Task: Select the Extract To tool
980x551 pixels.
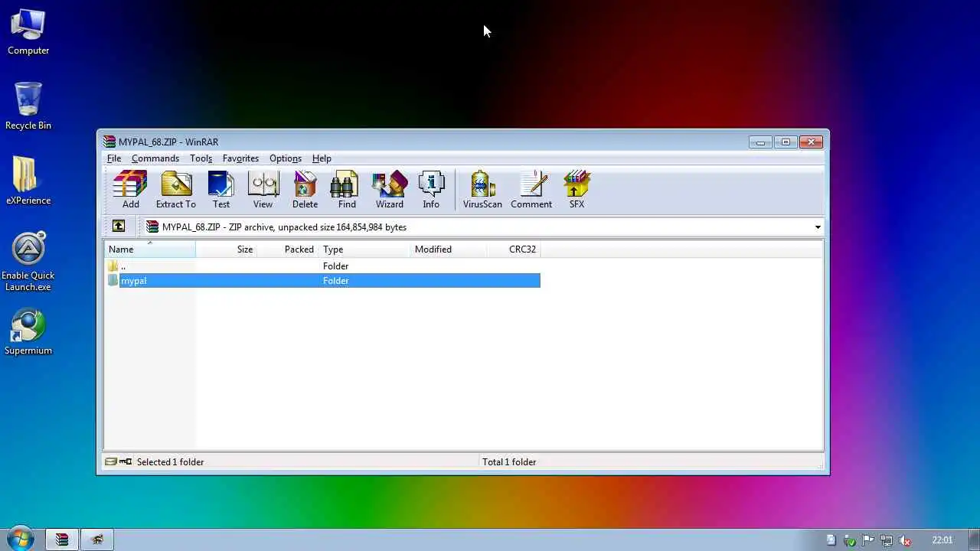Action: point(176,190)
